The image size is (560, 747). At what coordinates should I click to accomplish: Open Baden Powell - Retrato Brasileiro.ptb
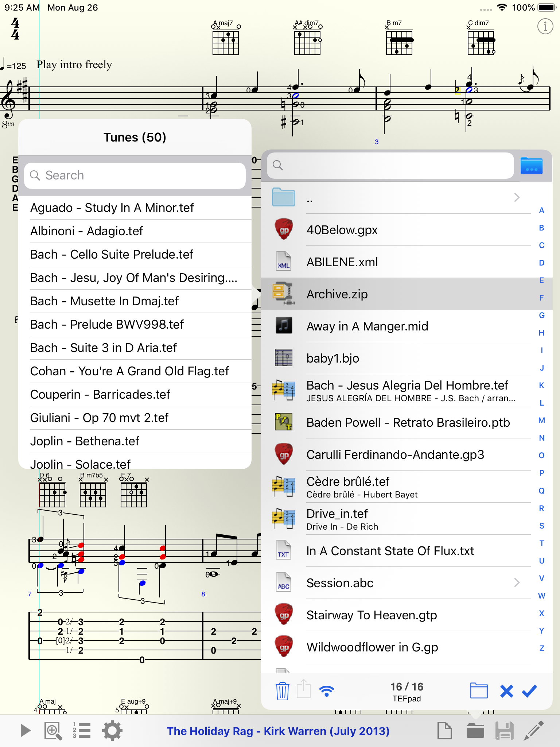396,422
